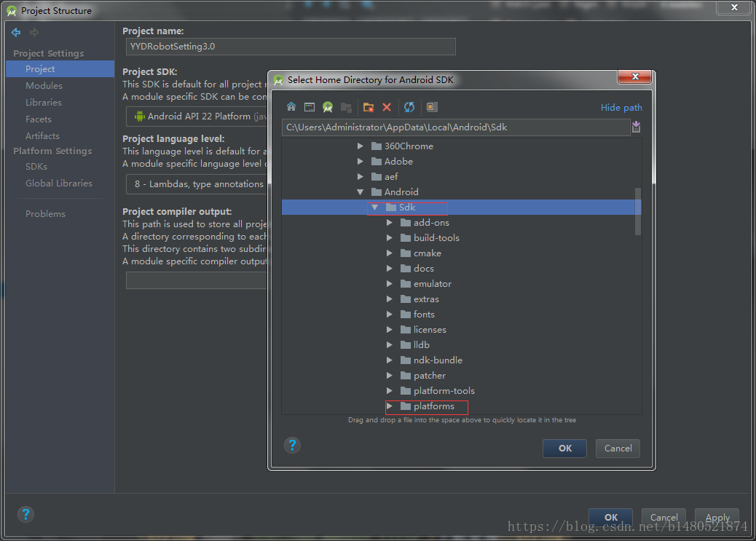The width and height of the screenshot is (756, 541).
Task: Click the Desktop directory icon
Action: (x=310, y=107)
